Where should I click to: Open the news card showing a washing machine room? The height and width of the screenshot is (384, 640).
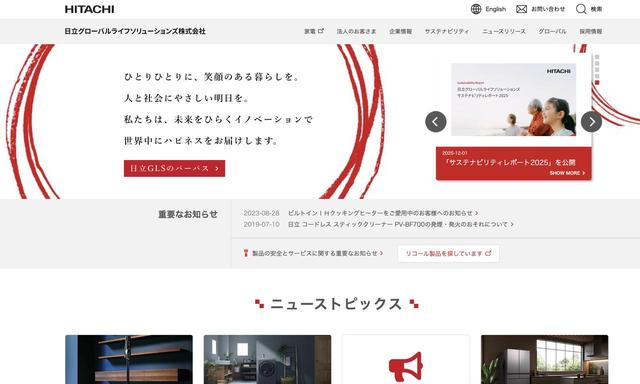pyautogui.click(x=267, y=360)
